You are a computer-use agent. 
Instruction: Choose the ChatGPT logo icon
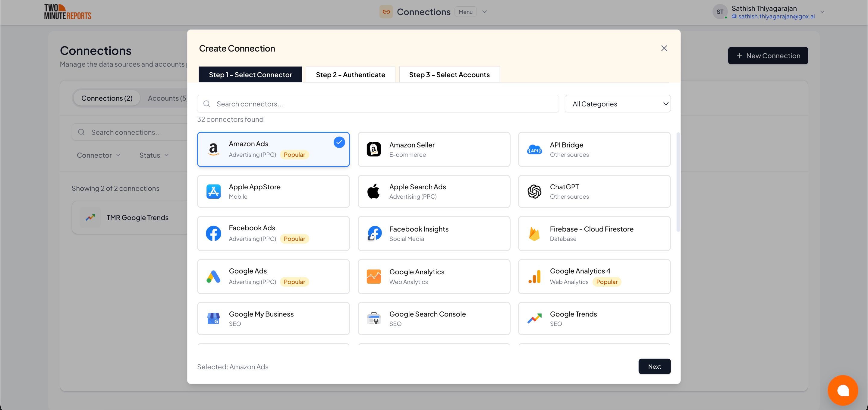coord(534,191)
